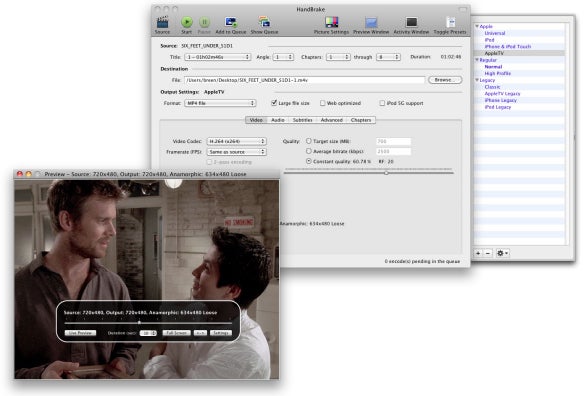Click the constant quality slider handle
This screenshot has height=396, width=584.
point(386,173)
